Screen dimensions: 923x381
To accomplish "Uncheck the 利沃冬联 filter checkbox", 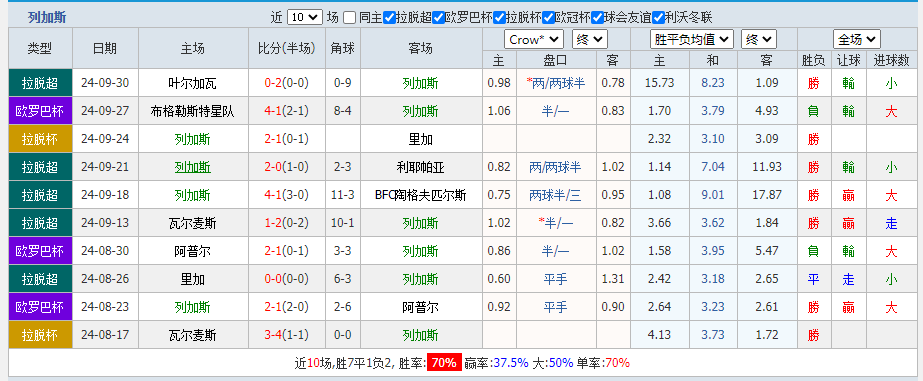I will click(659, 18).
